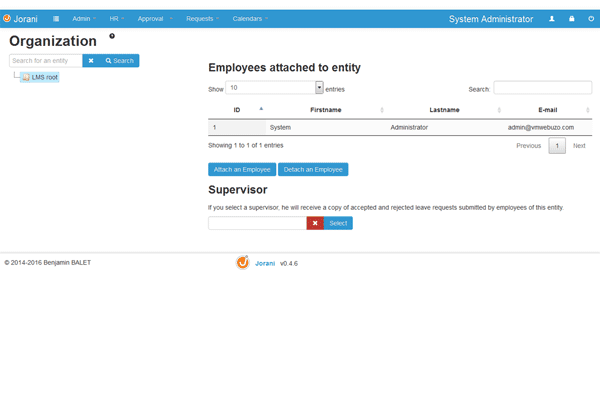The width and height of the screenshot is (600, 400).
Task: Click the Detach an Employee button
Action: tap(313, 169)
